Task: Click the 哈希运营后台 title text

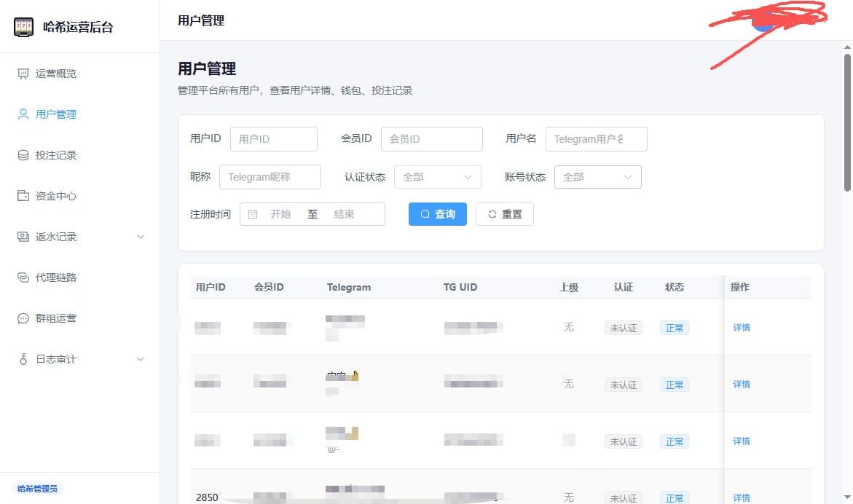Action: click(78, 27)
